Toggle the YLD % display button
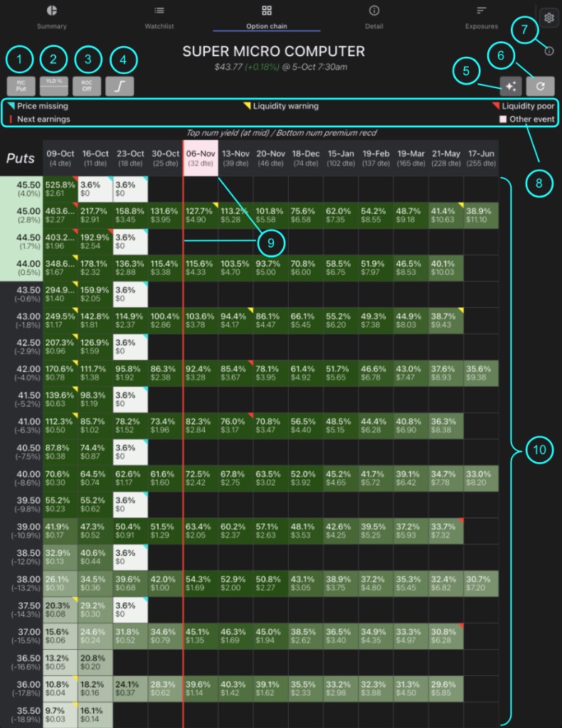 pos(54,86)
